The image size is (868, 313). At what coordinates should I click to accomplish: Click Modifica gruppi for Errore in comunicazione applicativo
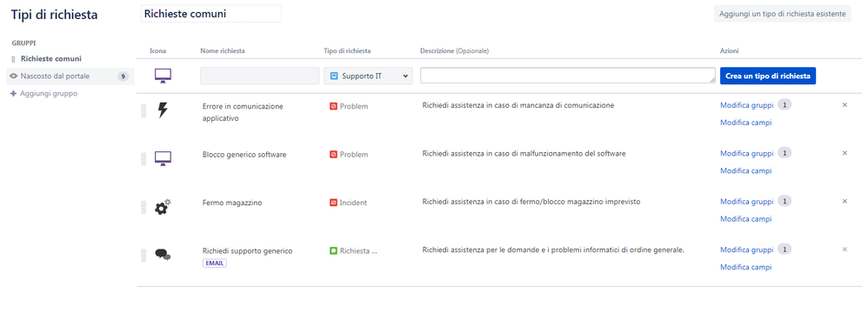click(x=746, y=105)
